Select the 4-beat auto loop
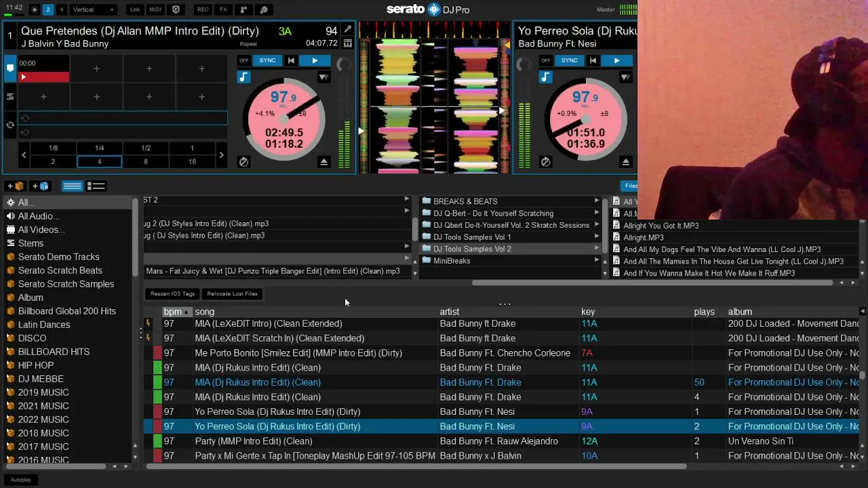The image size is (868, 488). 99,161
